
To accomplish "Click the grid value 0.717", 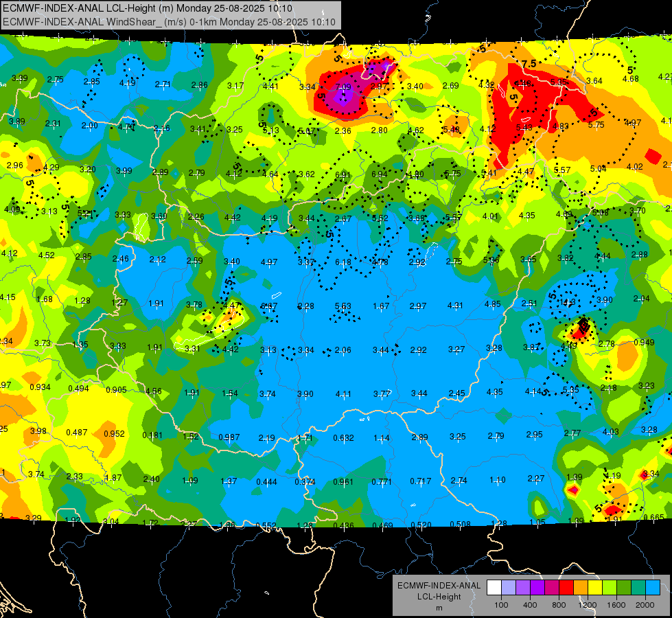I will click(420, 481).
